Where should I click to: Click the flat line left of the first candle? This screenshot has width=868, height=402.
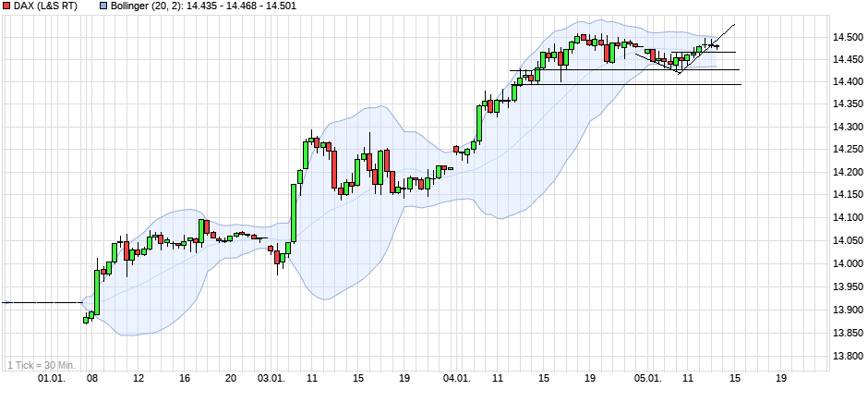(x=42, y=302)
